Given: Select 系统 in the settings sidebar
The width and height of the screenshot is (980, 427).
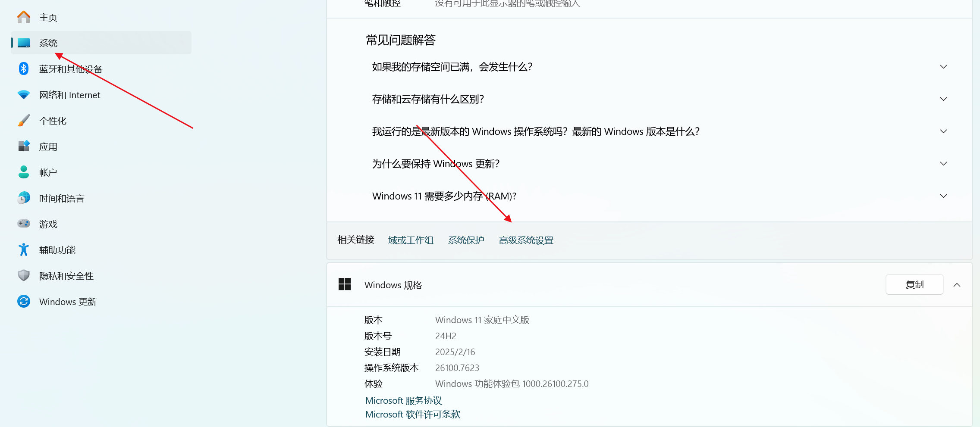Looking at the screenshot, I should 101,43.
